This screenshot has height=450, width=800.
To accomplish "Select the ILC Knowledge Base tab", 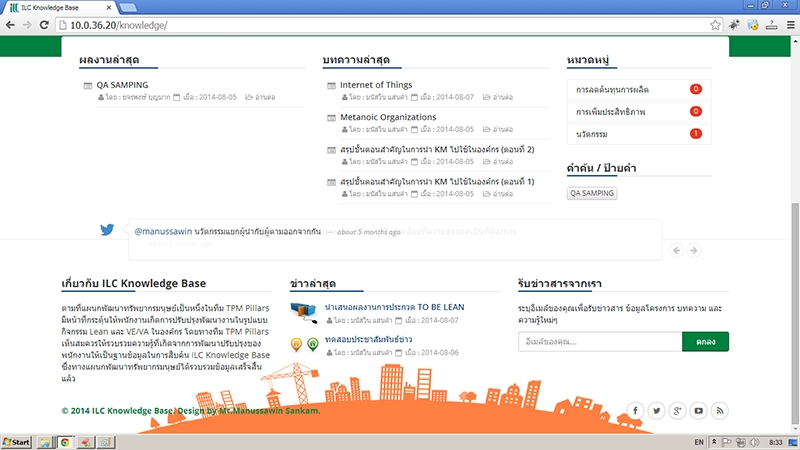I will (61, 8).
